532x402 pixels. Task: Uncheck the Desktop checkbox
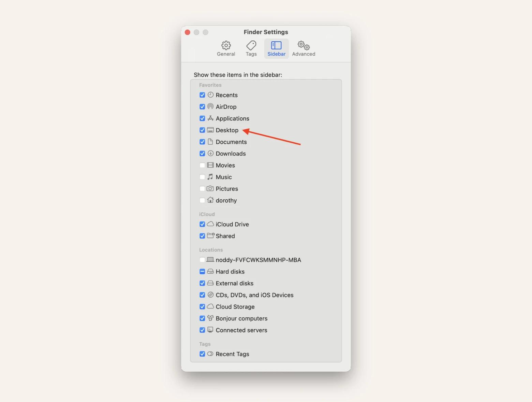click(202, 130)
